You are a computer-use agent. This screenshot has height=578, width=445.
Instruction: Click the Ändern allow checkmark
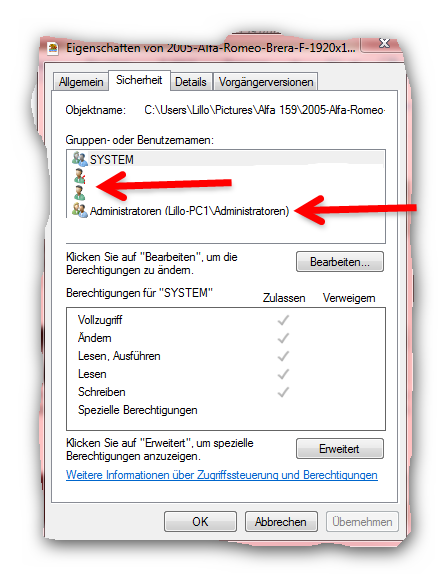point(283,338)
